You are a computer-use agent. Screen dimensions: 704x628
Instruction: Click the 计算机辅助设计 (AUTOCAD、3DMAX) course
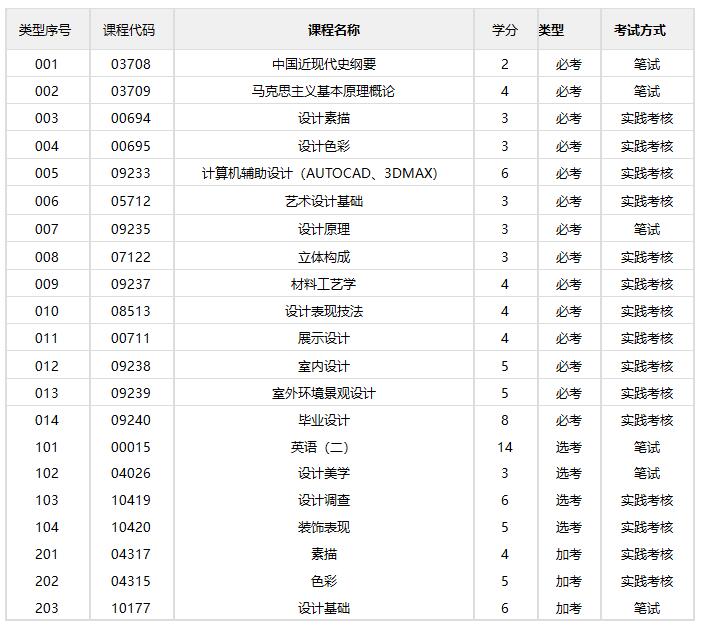320,173
